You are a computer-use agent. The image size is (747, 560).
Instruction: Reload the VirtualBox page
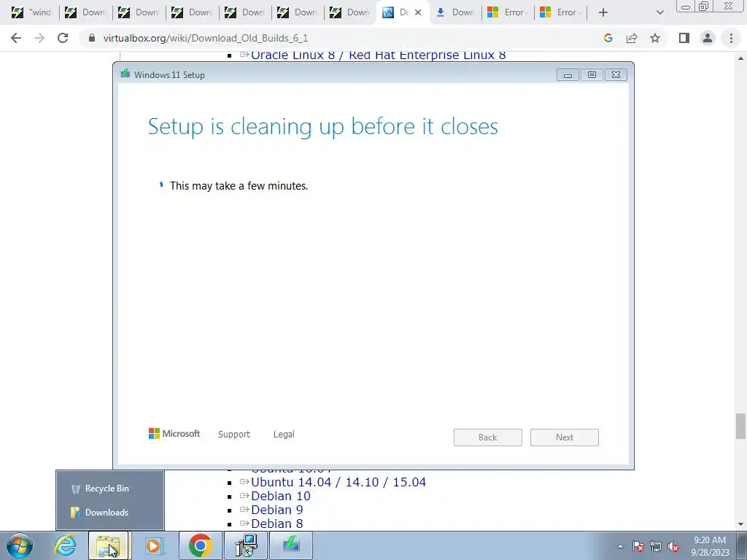tap(63, 38)
